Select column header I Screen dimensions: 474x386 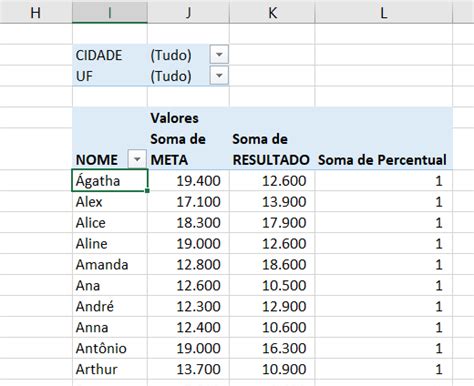110,13
